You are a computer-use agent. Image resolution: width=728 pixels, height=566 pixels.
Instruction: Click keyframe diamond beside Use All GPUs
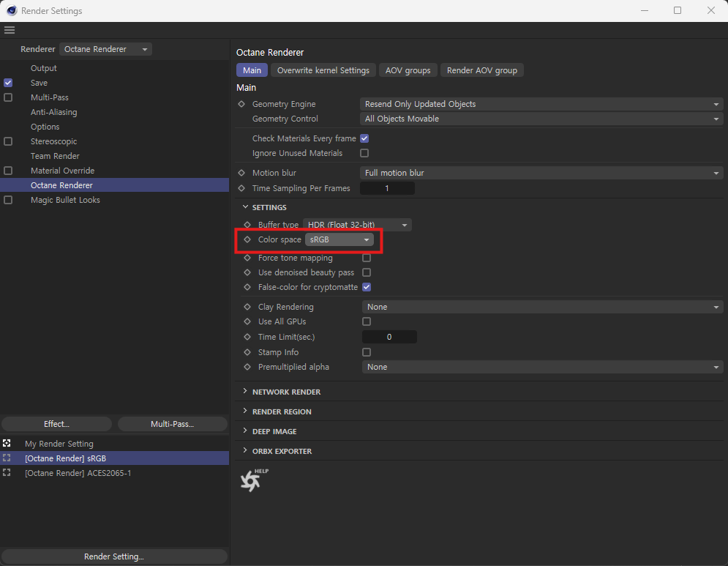[247, 321]
